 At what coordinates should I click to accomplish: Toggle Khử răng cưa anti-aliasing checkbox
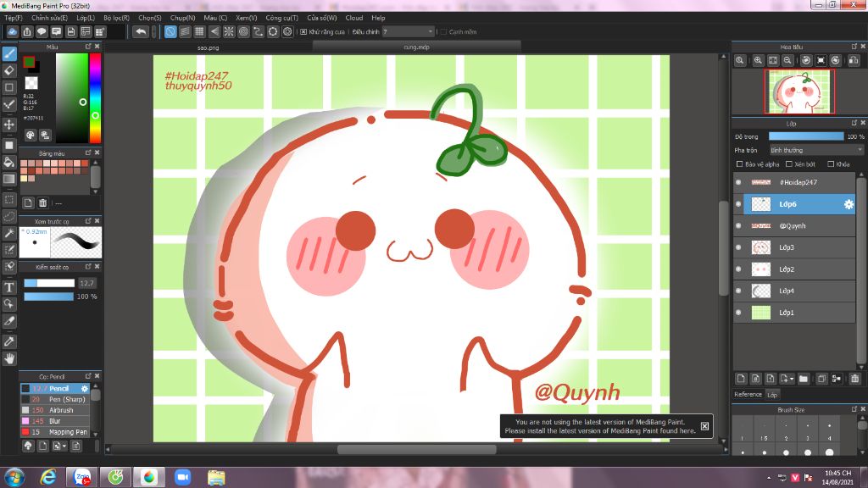coord(303,32)
